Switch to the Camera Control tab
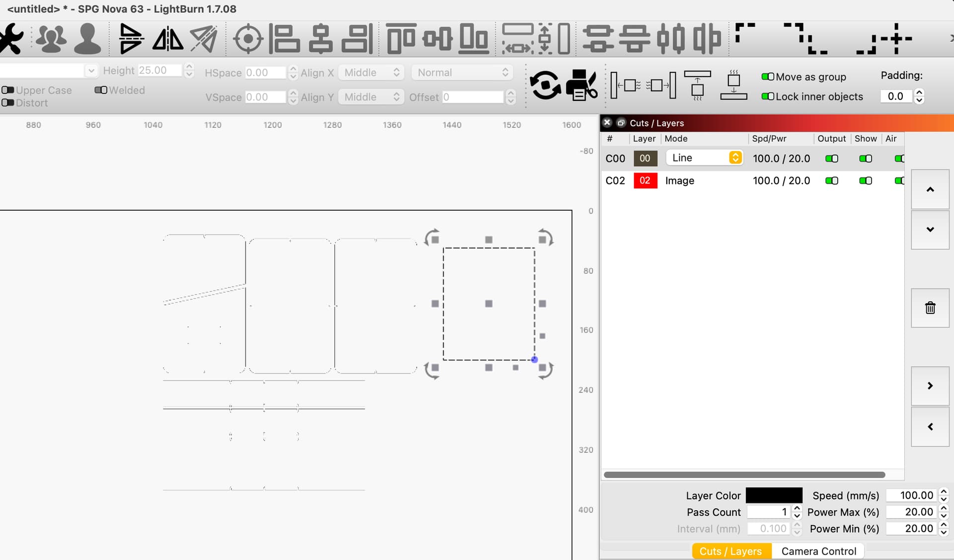 [x=818, y=551]
